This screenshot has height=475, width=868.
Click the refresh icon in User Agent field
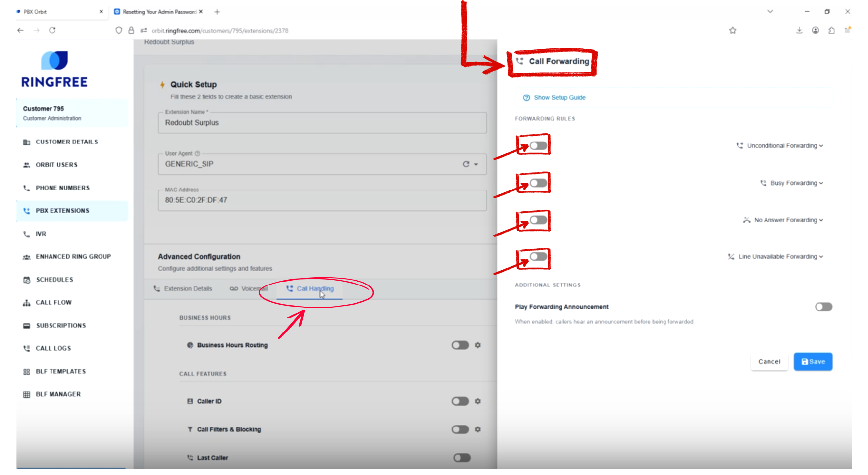tap(466, 164)
